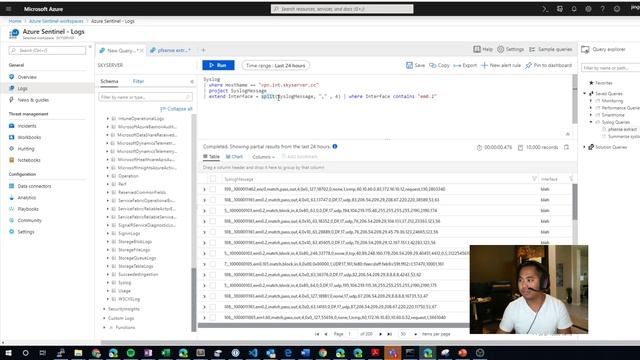Open Azure Sentinel workspaces breadcrumb

click(x=56, y=21)
